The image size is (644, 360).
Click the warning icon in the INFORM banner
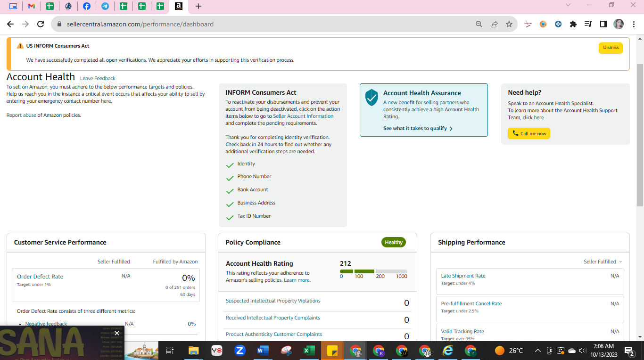pos(20,46)
